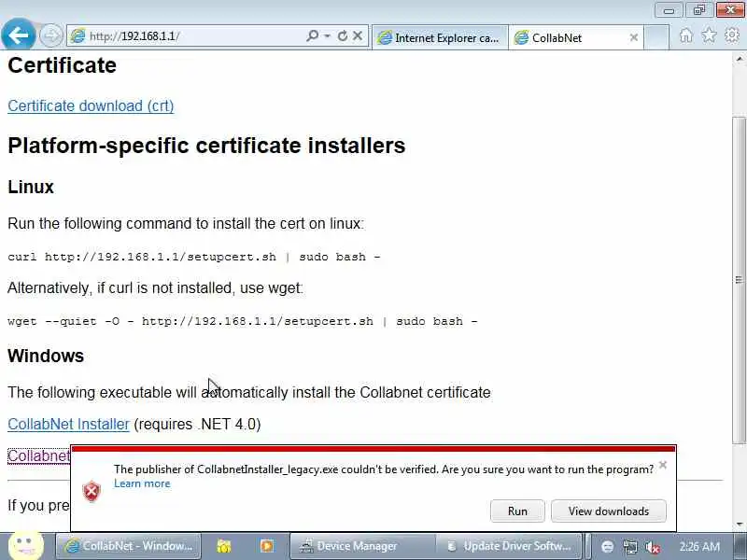Click the CollabNet Installer link
Image resolution: width=747 pixels, height=560 pixels.
pyautogui.click(x=68, y=424)
